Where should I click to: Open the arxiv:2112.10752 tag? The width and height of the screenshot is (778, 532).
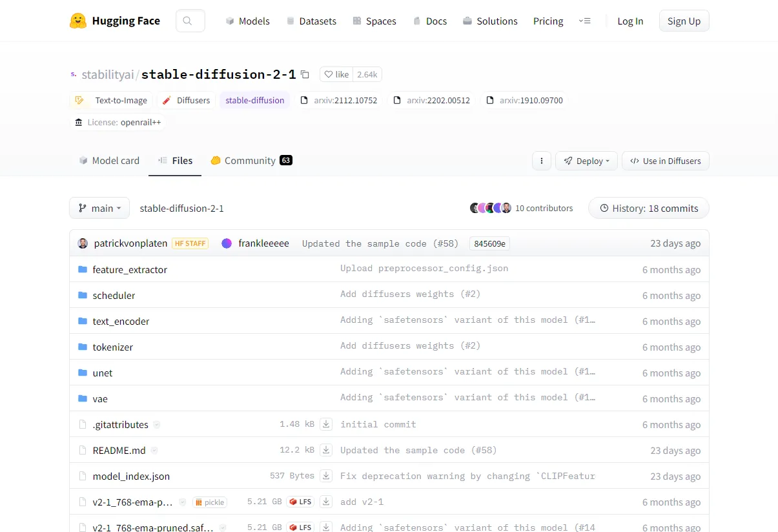339,100
